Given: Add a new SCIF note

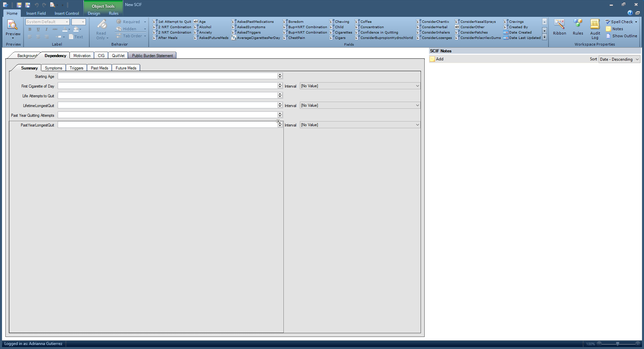Looking at the screenshot, I should tap(437, 59).
